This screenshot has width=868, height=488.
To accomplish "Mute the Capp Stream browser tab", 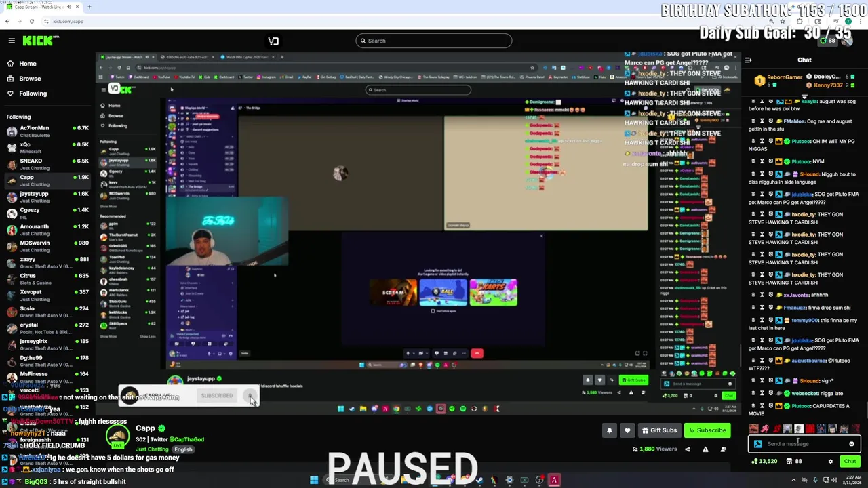I will tap(69, 7).
